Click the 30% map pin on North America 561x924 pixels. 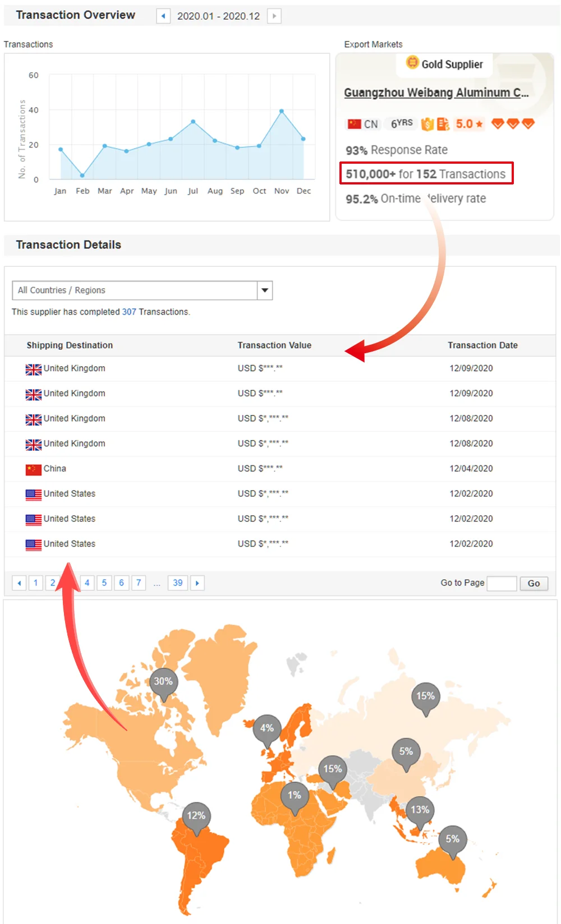(163, 682)
